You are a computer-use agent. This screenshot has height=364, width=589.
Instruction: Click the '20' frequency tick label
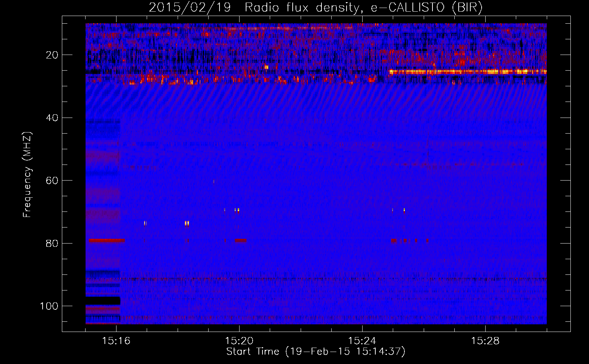click(x=52, y=55)
